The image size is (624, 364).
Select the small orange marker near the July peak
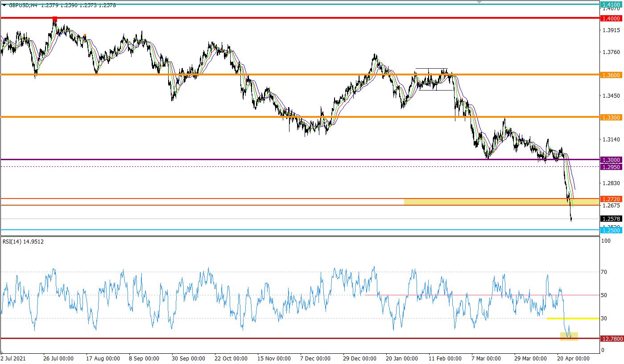tap(85, 35)
